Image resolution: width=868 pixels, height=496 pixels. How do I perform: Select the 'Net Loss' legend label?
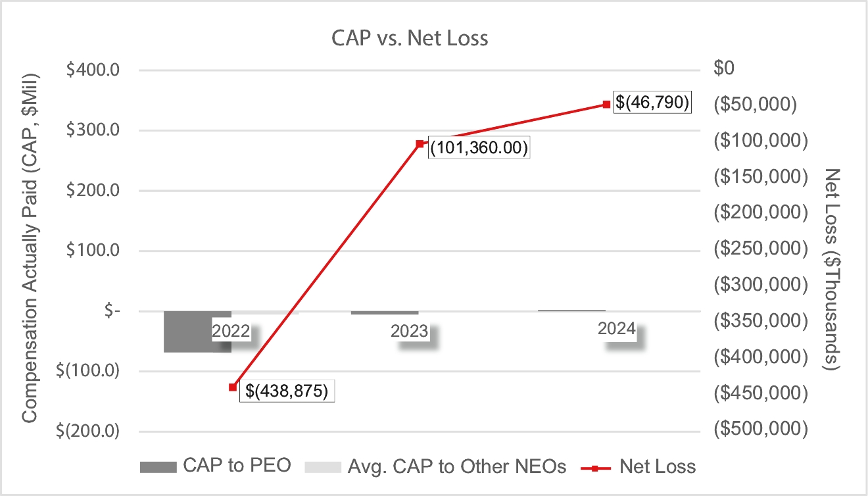coord(657,466)
